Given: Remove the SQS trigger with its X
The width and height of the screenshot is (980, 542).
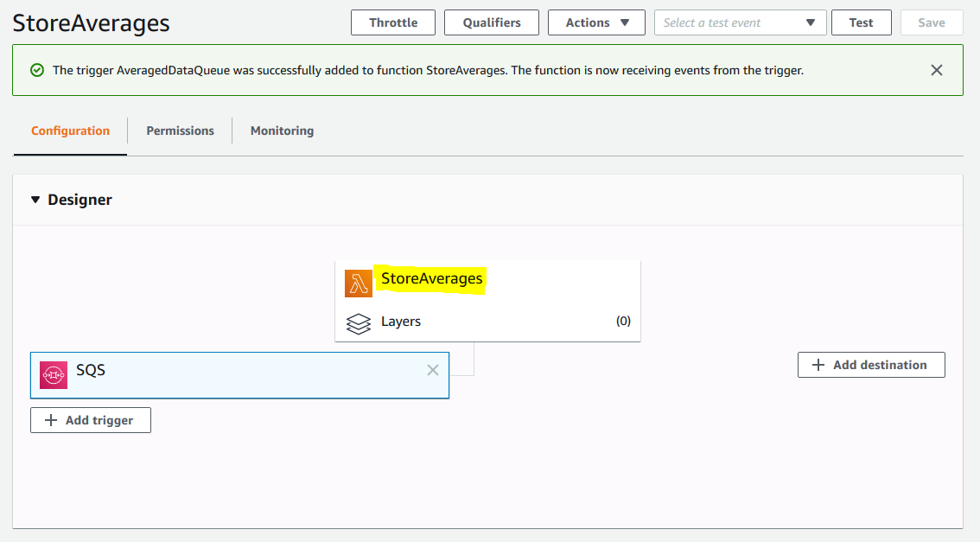Looking at the screenshot, I should point(432,370).
